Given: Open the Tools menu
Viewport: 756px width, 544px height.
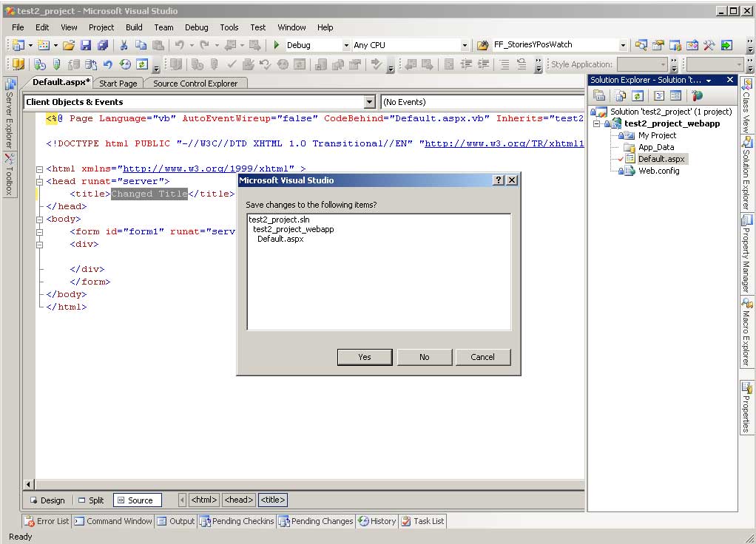Looking at the screenshot, I should point(229,27).
